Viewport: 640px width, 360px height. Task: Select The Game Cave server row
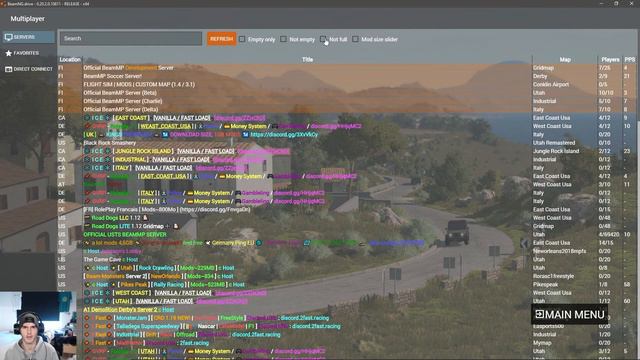click(347, 260)
